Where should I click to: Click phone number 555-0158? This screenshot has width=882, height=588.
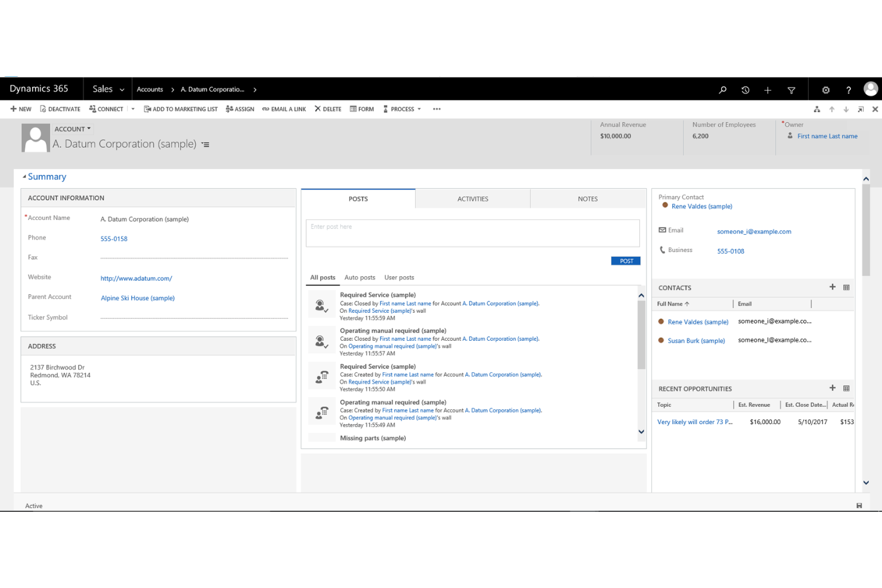[114, 239]
